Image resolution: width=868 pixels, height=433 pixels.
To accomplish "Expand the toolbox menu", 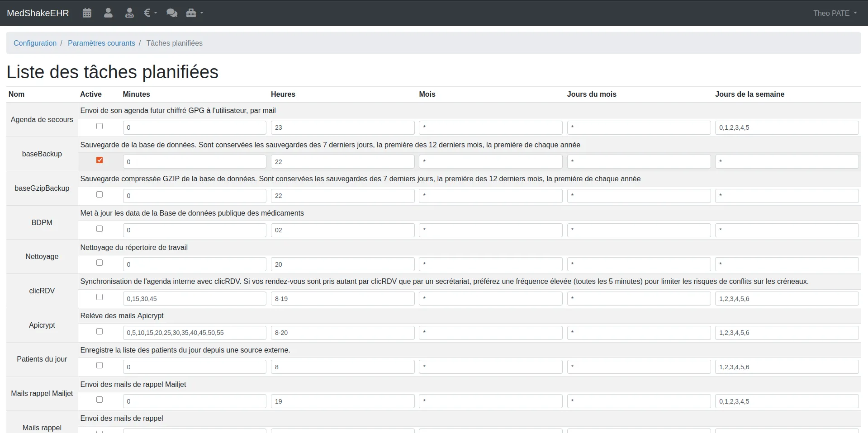I will click(x=194, y=13).
